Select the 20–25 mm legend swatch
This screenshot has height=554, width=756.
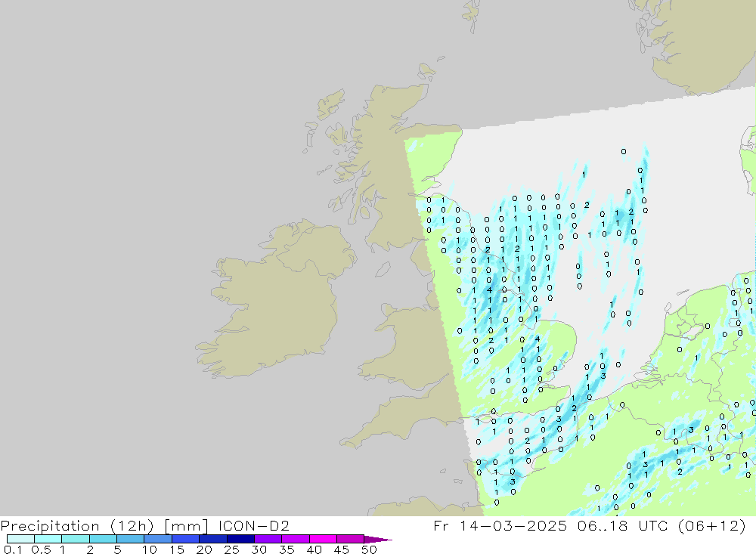(213, 539)
